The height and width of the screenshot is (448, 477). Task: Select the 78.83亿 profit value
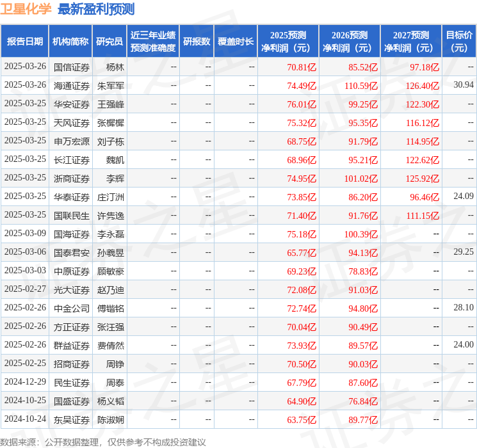pyautogui.click(x=363, y=271)
